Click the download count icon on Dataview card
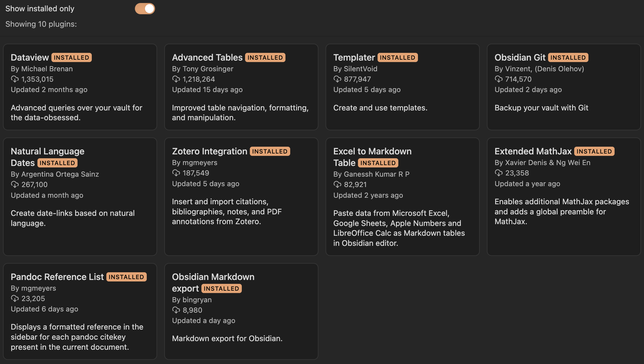 point(15,79)
